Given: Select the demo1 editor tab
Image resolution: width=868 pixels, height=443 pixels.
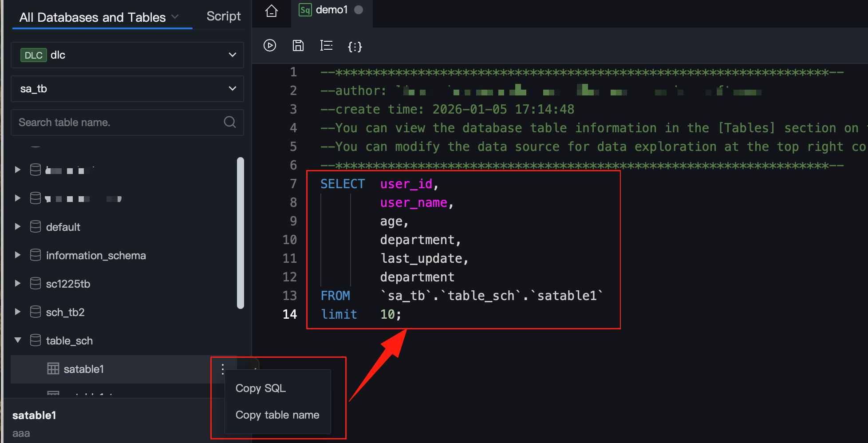Looking at the screenshot, I should click(x=331, y=10).
